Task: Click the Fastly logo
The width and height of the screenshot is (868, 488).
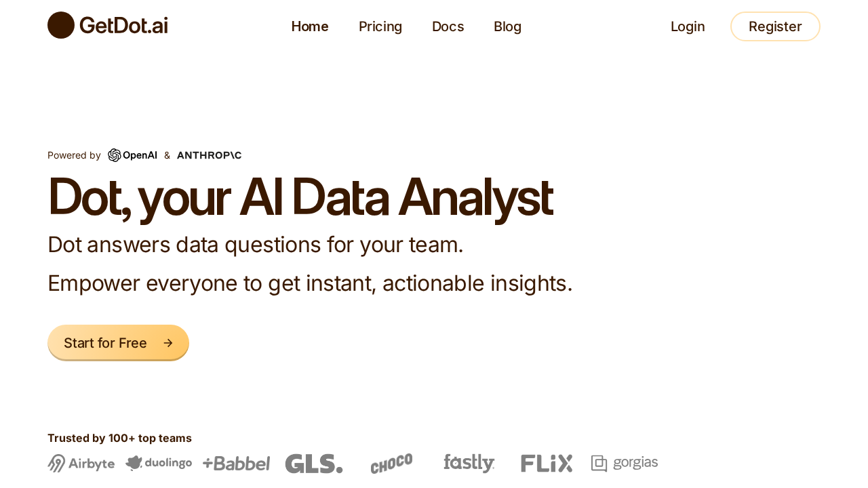Action: tap(469, 462)
